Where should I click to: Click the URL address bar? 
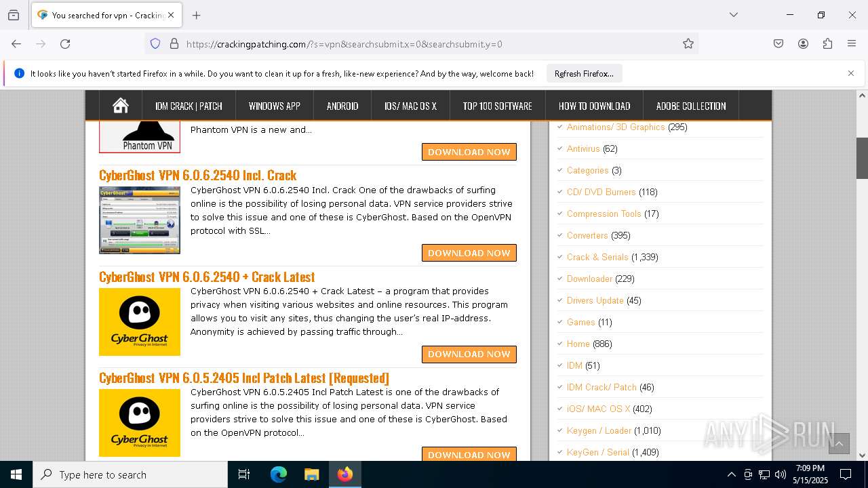click(x=420, y=44)
